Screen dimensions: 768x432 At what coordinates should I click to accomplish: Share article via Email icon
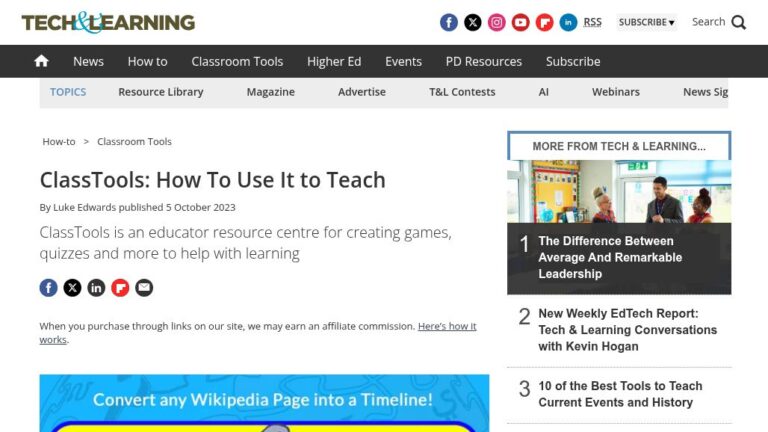point(144,288)
